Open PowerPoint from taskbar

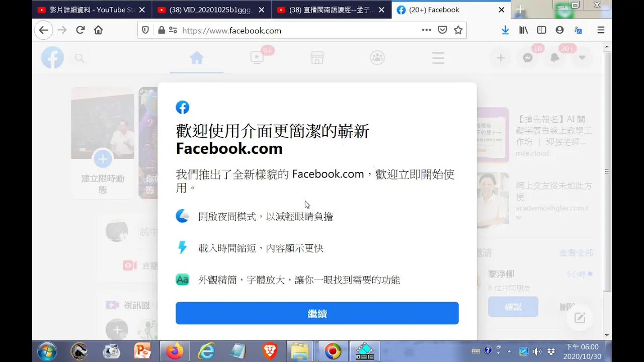[x=143, y=351]
